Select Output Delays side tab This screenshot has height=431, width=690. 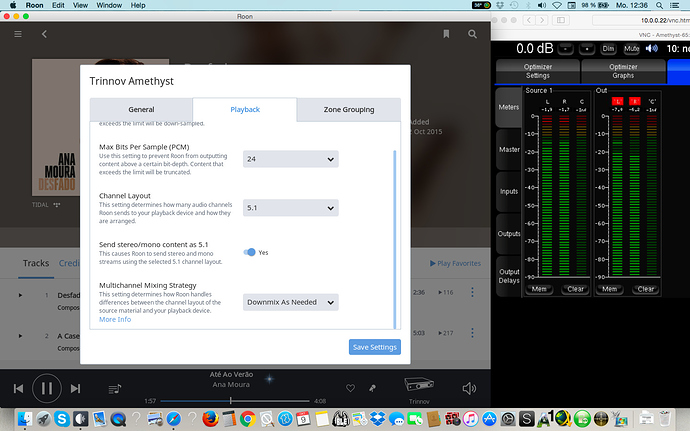509,276
